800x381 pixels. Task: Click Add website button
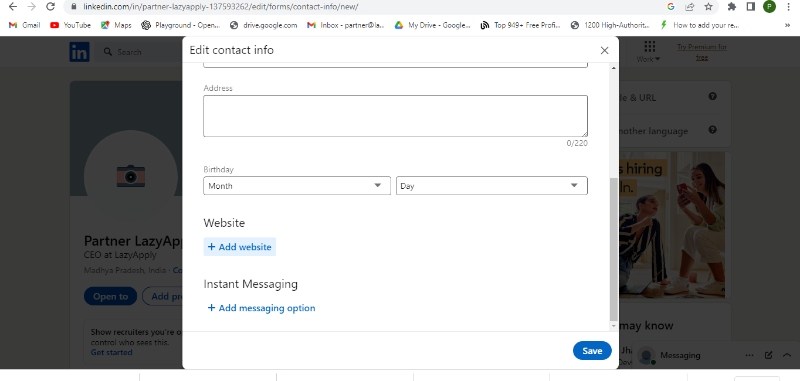240,247
